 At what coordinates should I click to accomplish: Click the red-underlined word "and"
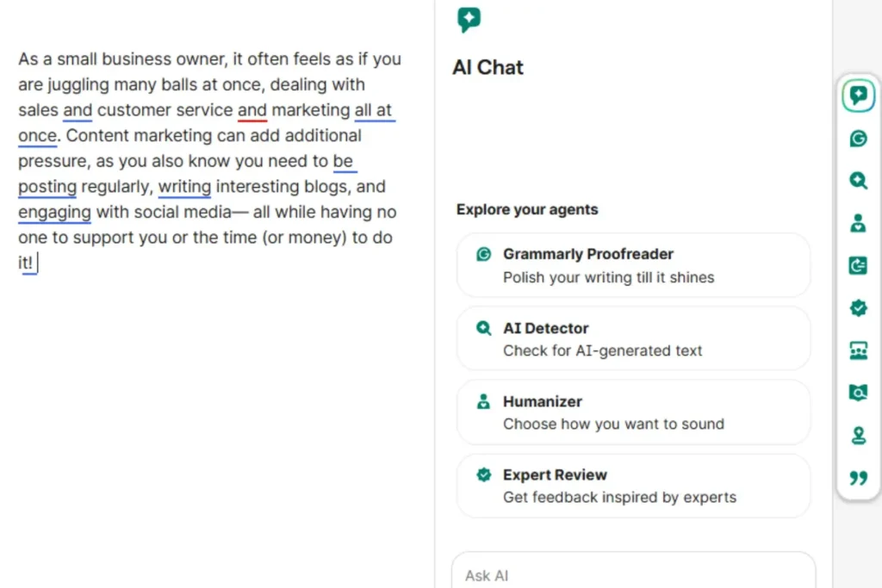coord(252,110)
